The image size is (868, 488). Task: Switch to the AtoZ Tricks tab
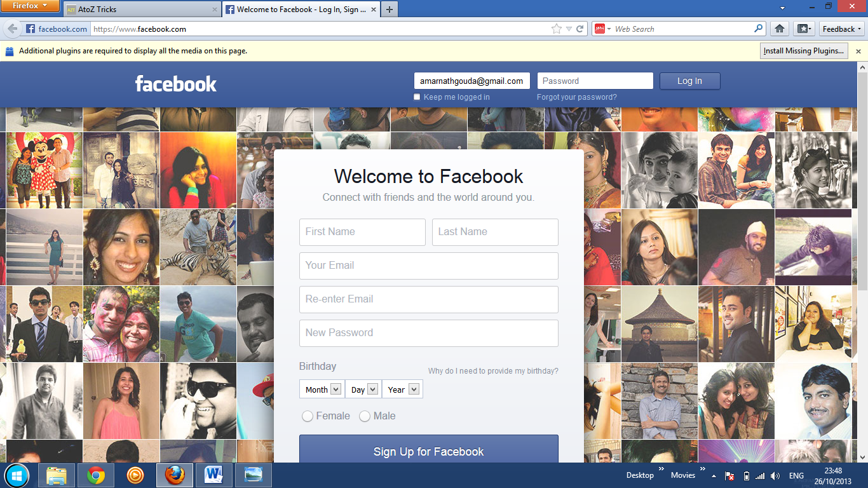[142, 10]
